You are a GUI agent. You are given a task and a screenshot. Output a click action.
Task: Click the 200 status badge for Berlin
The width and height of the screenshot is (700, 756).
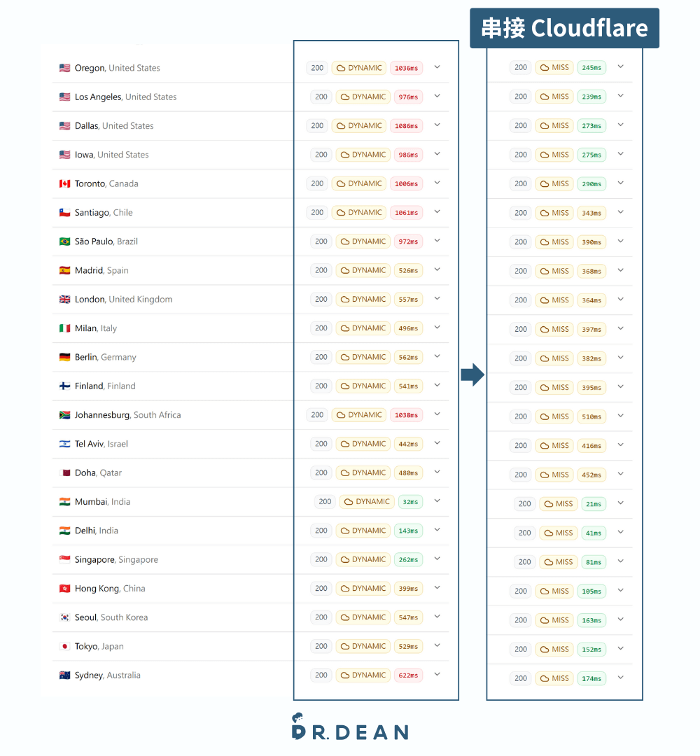321,357
